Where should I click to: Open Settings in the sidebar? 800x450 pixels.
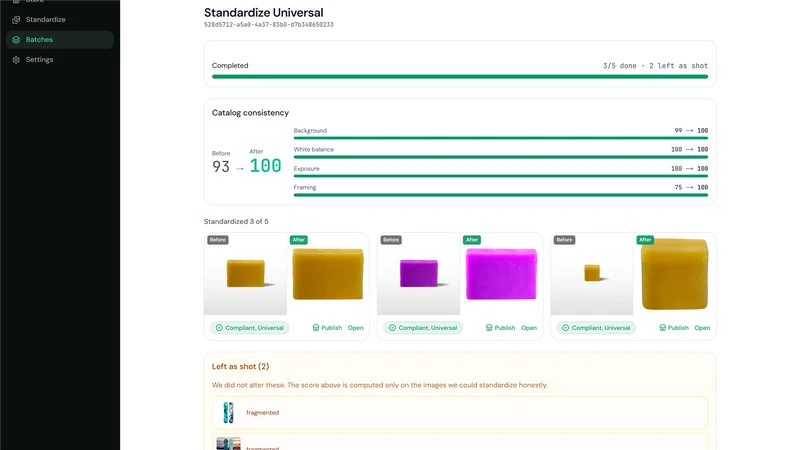coord(60,60)
